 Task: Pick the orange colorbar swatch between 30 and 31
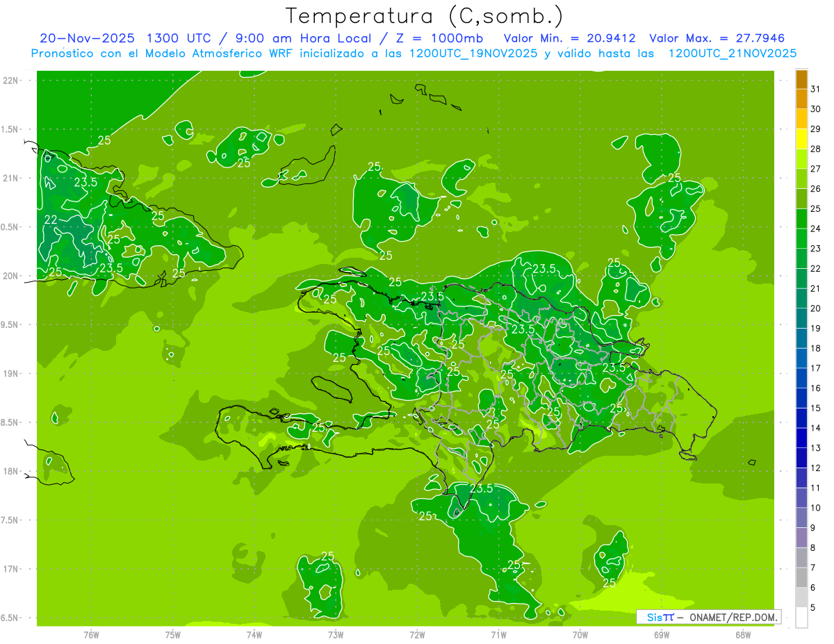(802, 99)
